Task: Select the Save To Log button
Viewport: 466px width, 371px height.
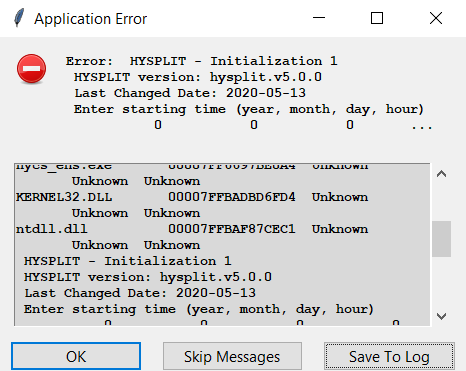Action: [389, 356]
